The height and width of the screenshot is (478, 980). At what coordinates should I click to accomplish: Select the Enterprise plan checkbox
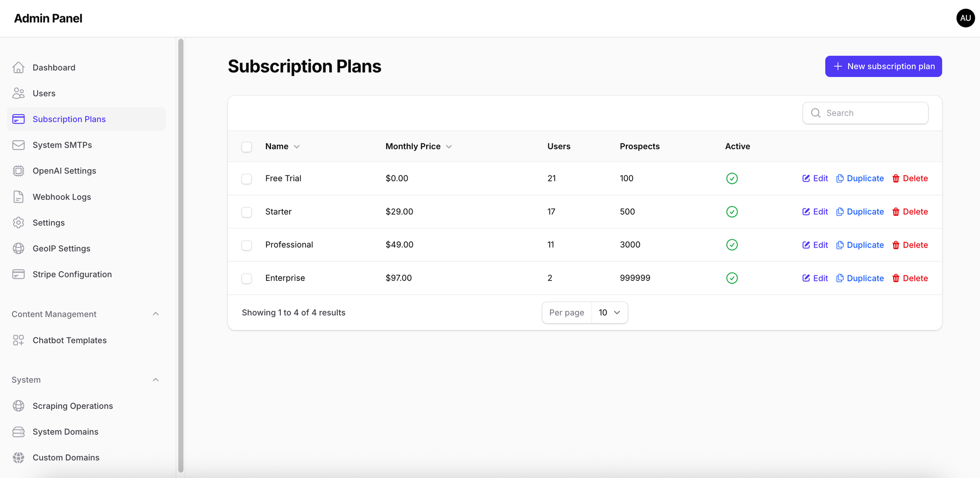(246, 278)
